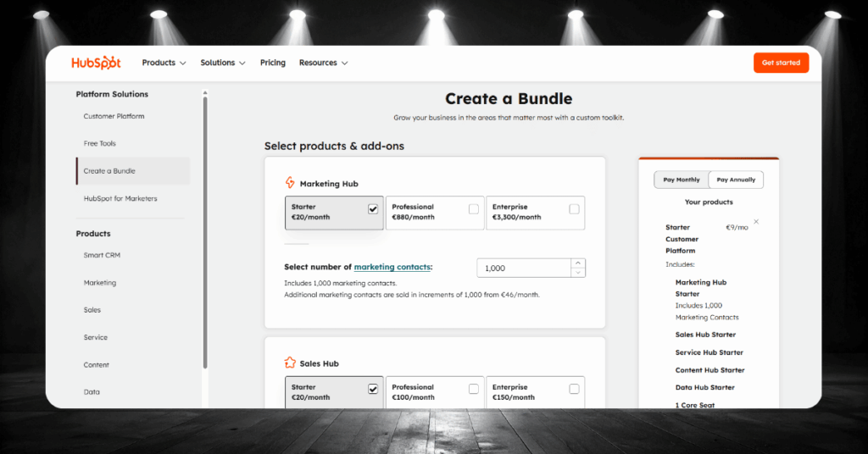Open Sales product in sidebar
868x454 pixels.
click(x=92, y=310)
